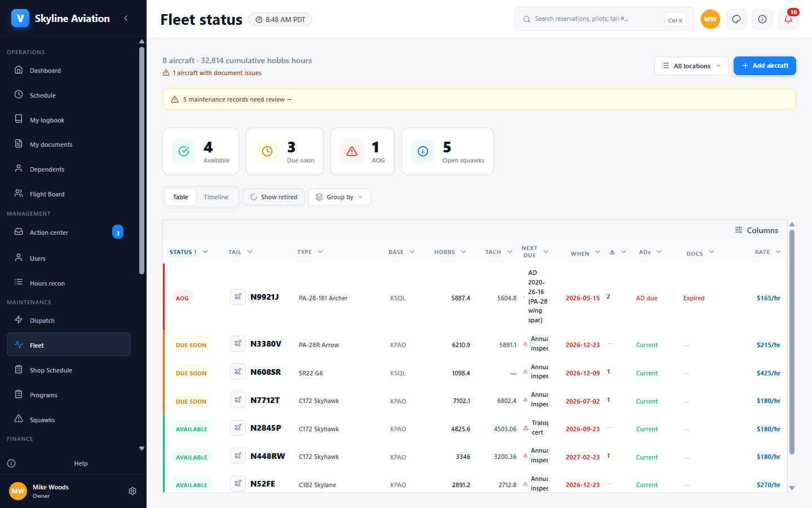Open the MW user avatar in header
The width and height of the screenshot is (812, 508).
coord(710,19)
